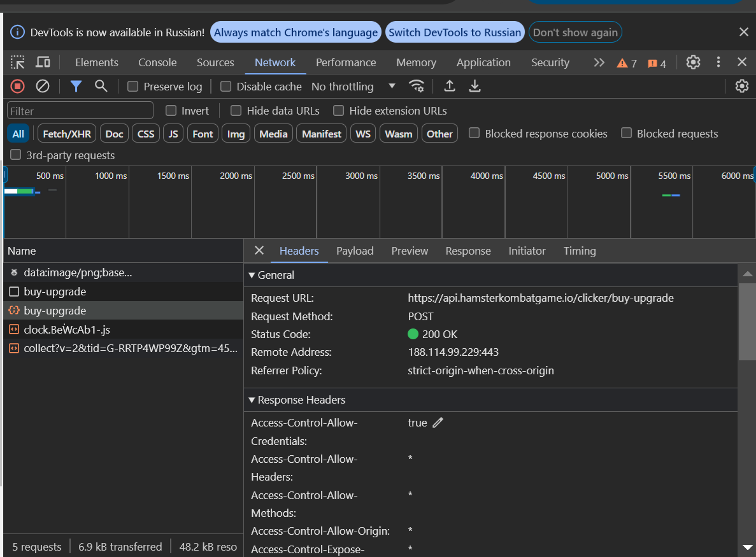Show more DevTools tabs chevron
The width and height of the screenshot is (756, 557).
coord(599,62)
